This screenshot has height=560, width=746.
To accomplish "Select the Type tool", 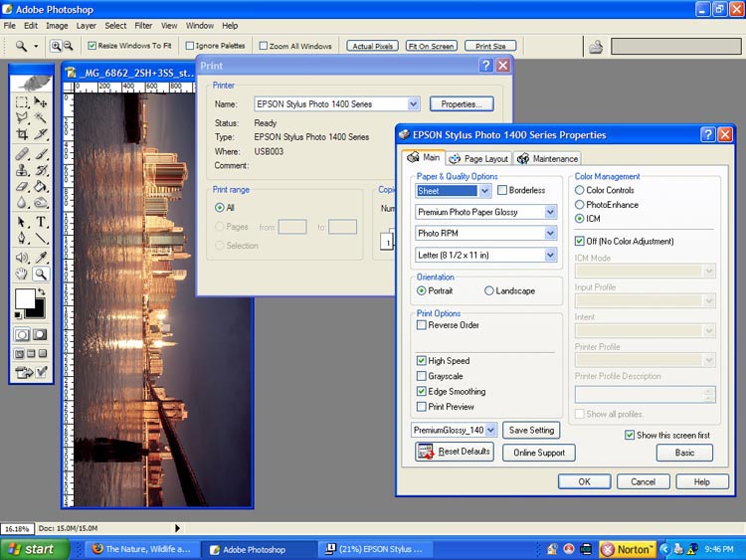I will (x=41, y=222).
